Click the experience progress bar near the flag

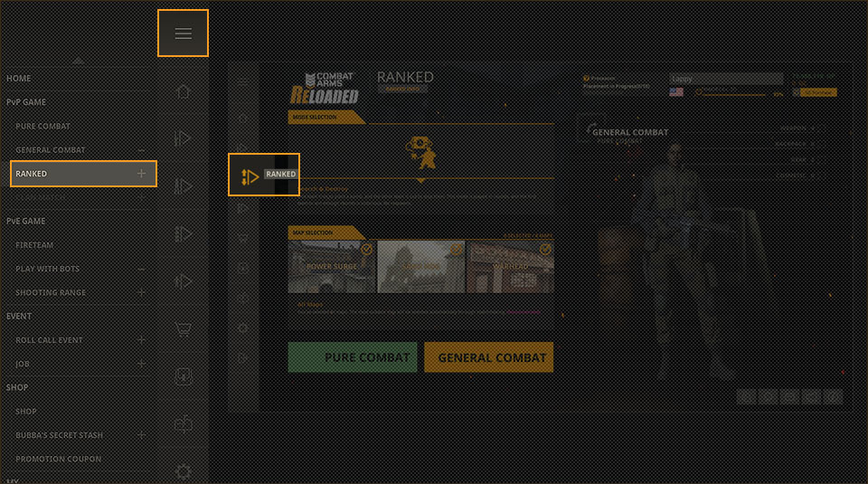(x=734, y=95)
